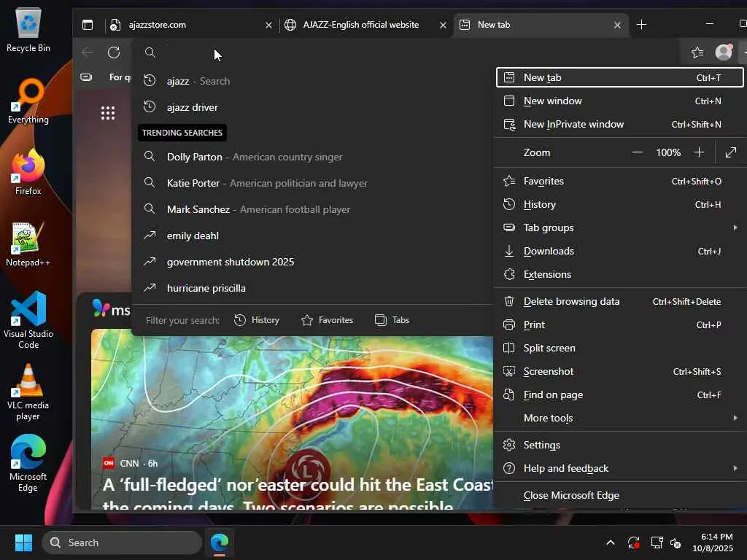Viewport: 747px width, 560px height.
Task: Zoom out with the minus icon
Action: [638, 152]
